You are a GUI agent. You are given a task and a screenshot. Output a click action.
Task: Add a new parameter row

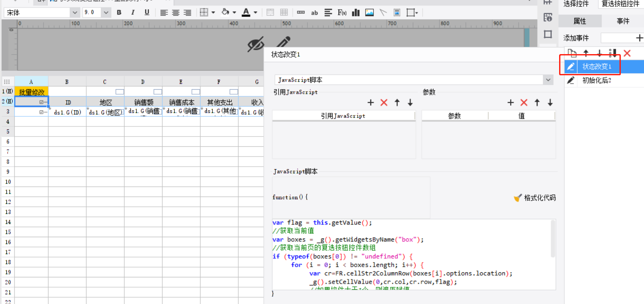[x=511, y=102]
